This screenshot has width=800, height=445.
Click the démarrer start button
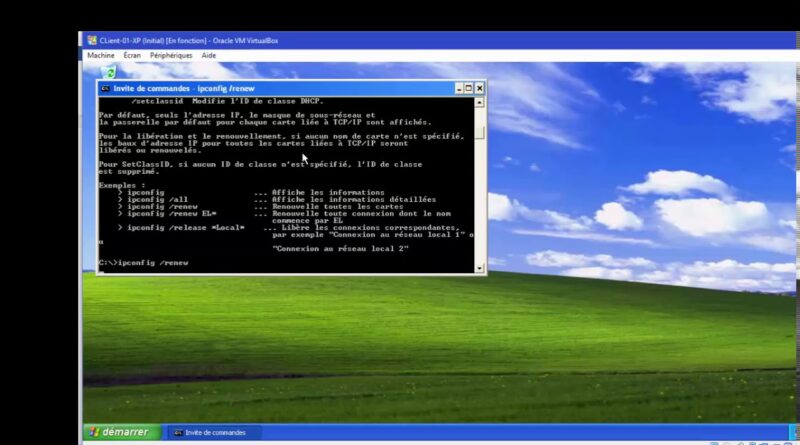122,432
